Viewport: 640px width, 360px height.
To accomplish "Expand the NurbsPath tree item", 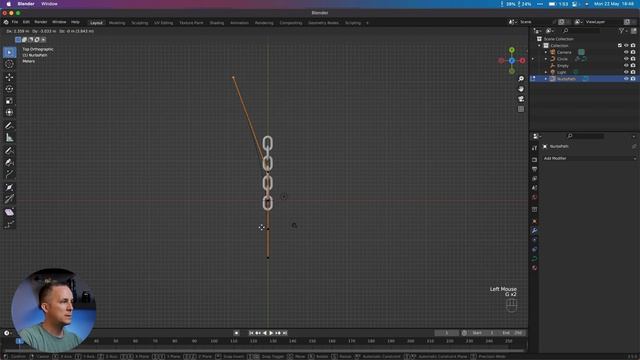I will click(x=546, y=79).
